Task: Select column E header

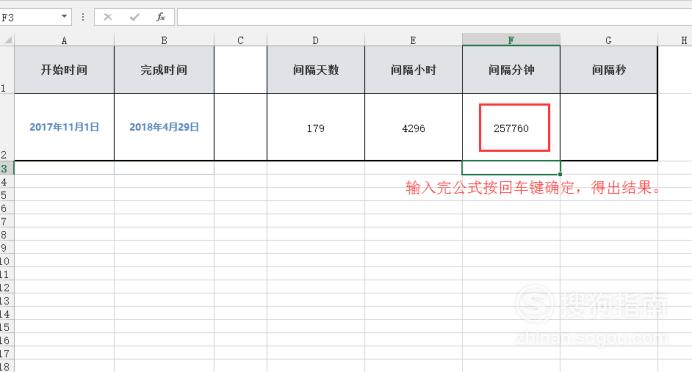Action: pos(414,40)
